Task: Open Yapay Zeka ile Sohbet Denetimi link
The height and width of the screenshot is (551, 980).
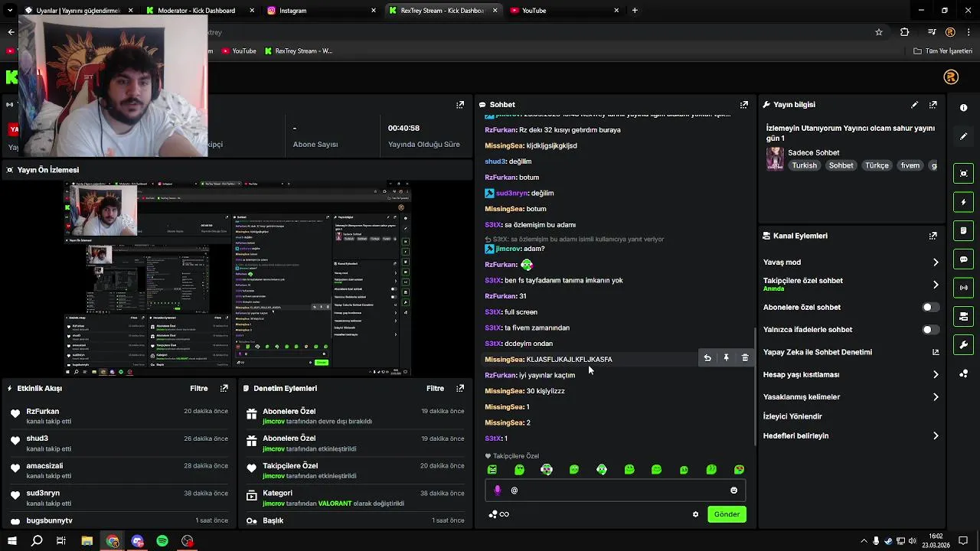Action: point(850,353)
